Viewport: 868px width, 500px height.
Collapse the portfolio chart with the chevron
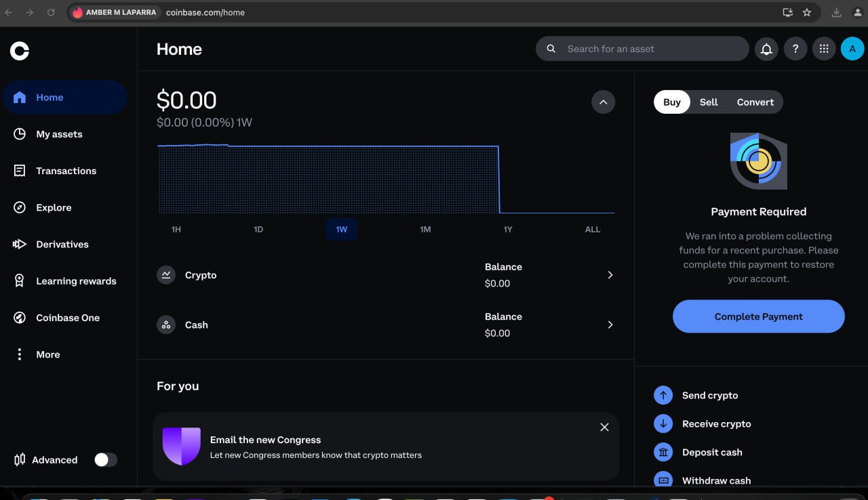click(603, 102)
